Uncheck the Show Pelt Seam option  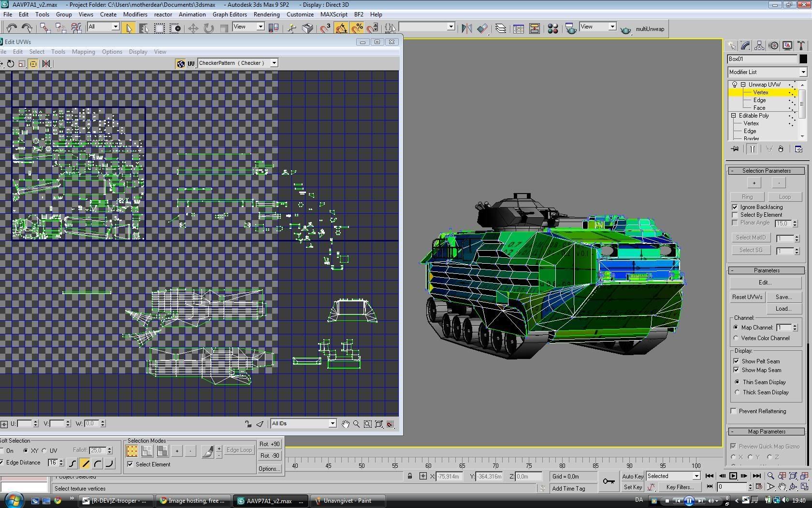point(736,361)
